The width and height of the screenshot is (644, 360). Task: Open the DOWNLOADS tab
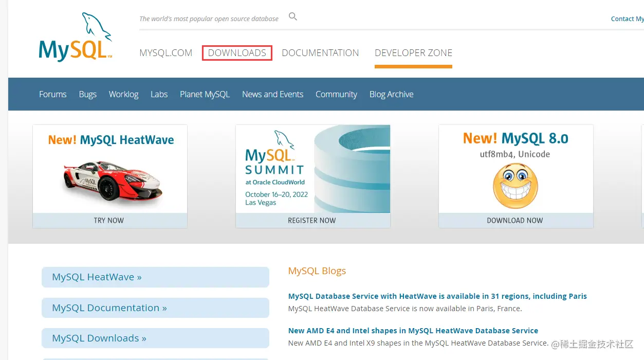pyautogui.click(x=237, y=53)
